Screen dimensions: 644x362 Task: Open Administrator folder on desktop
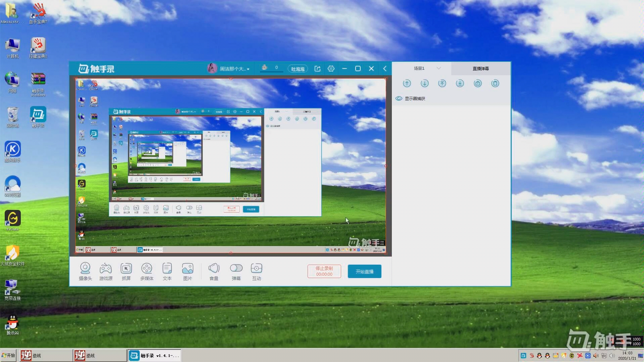click(x=12, y=13)
